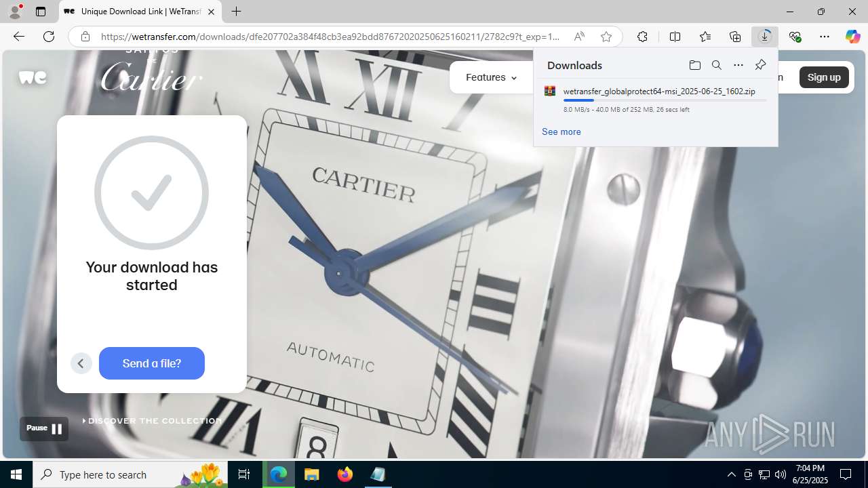This screenshot has height=488, width=868.
Task: Go back to previous page
Action: click(x=19, y=37)
